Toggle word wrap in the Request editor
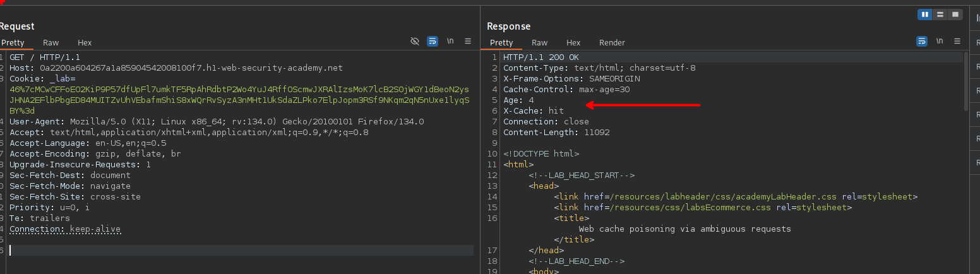Image resolution: width=980 pixels, height=274 pixels. click(x=433, y=41)
